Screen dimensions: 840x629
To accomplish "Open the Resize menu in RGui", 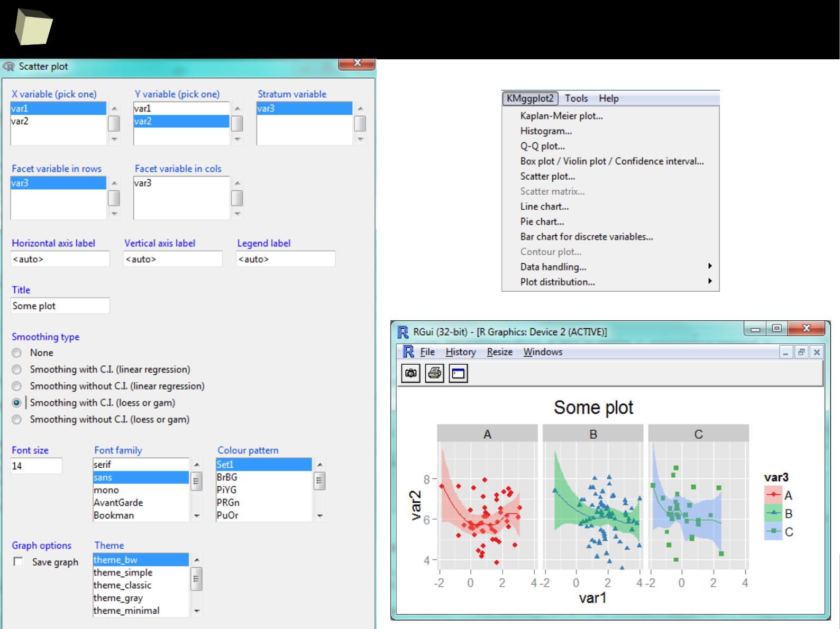I will coord(500,352).
